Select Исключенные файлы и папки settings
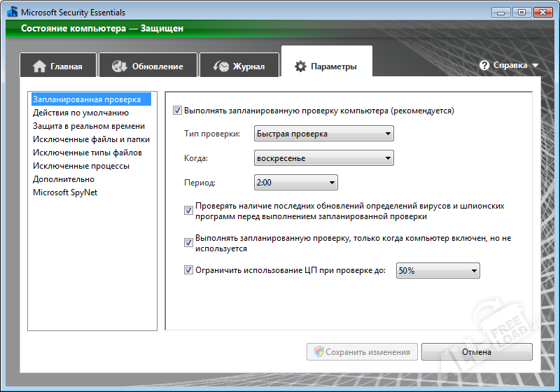Viewport: 560px width, 392px height. [91, 139]
